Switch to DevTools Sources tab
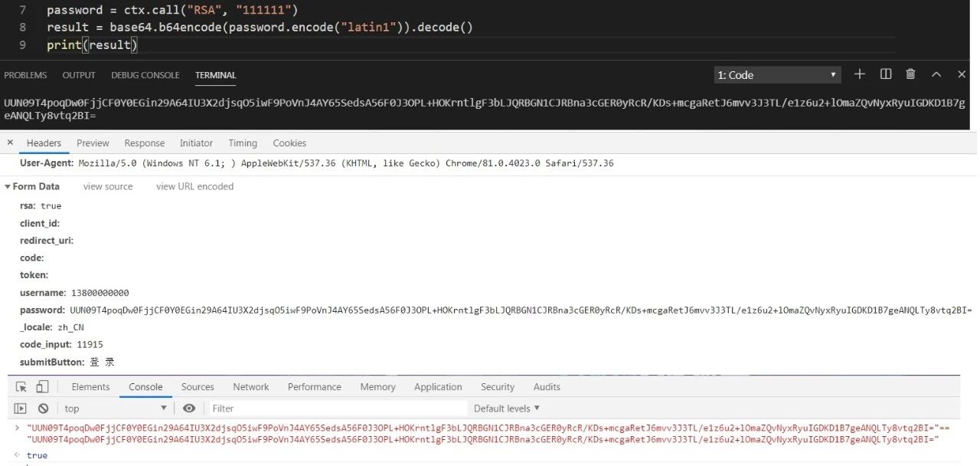The image size is (980, 466). coord(198,387)
